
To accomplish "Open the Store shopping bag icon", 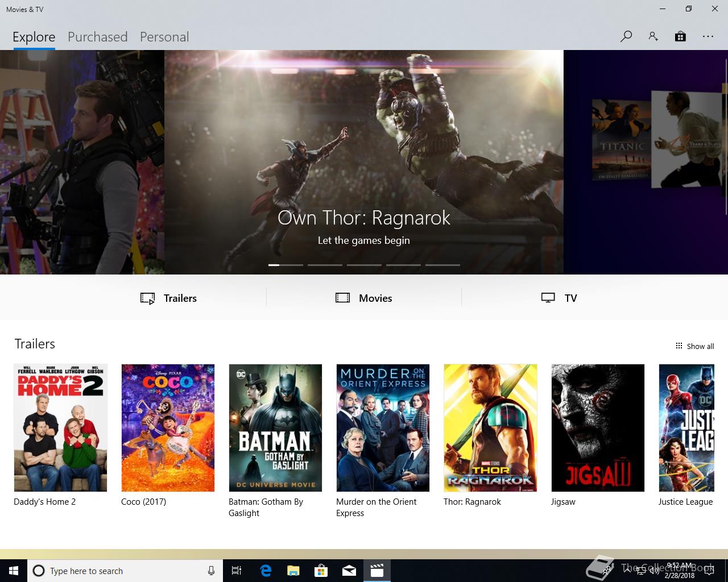I will point(680,36).
